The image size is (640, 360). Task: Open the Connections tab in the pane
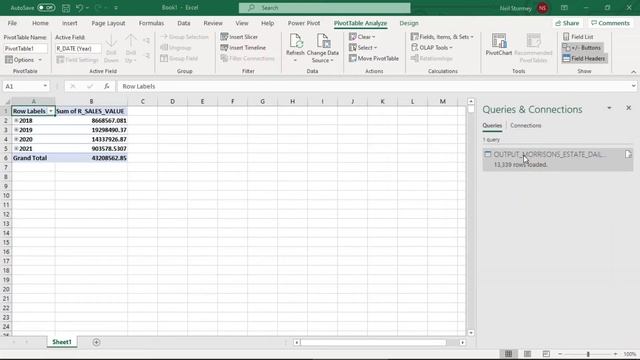(526, 125)
